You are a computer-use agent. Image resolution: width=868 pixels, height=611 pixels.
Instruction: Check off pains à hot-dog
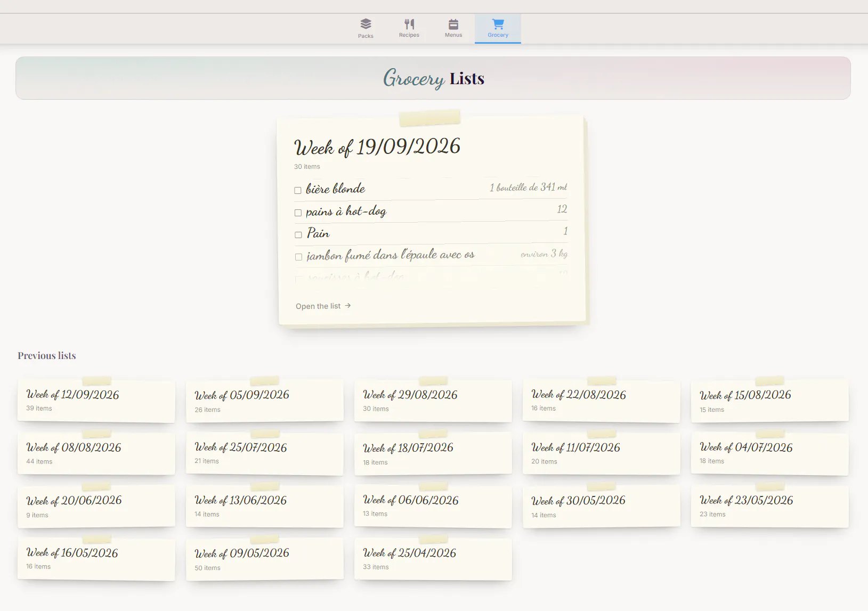(x=298, y=213)
